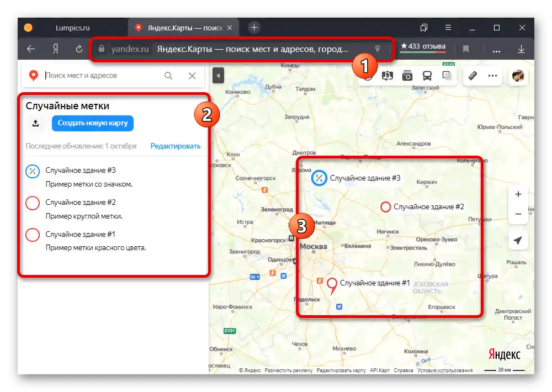Click the Москва city label on the map
Viewport: 552px width, 392px height.
pyautogui.click(x=313, y=247)
